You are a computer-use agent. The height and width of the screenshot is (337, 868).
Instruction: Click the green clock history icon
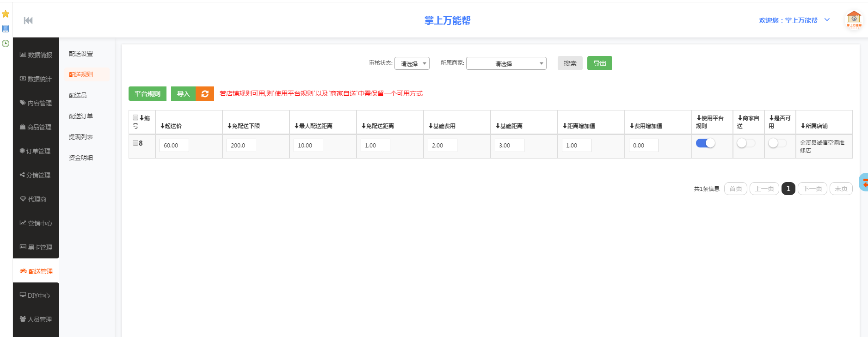(x=6, y=43)
